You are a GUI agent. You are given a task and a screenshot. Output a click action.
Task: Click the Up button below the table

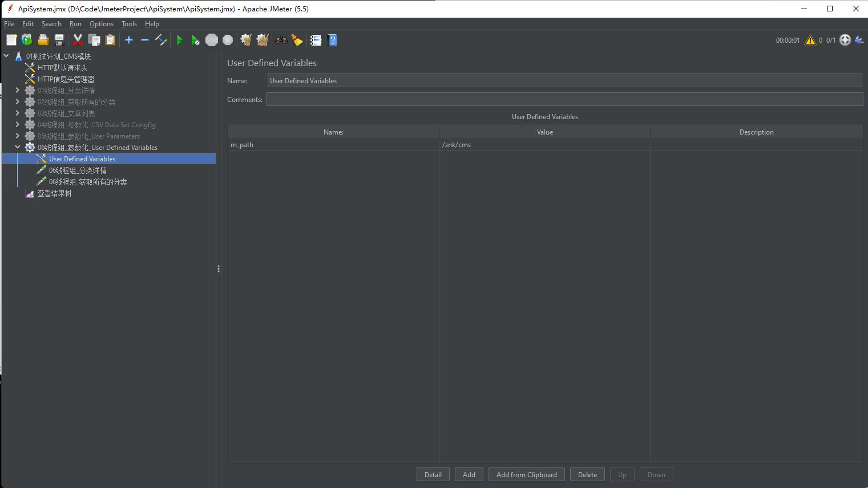coord(622,474)
